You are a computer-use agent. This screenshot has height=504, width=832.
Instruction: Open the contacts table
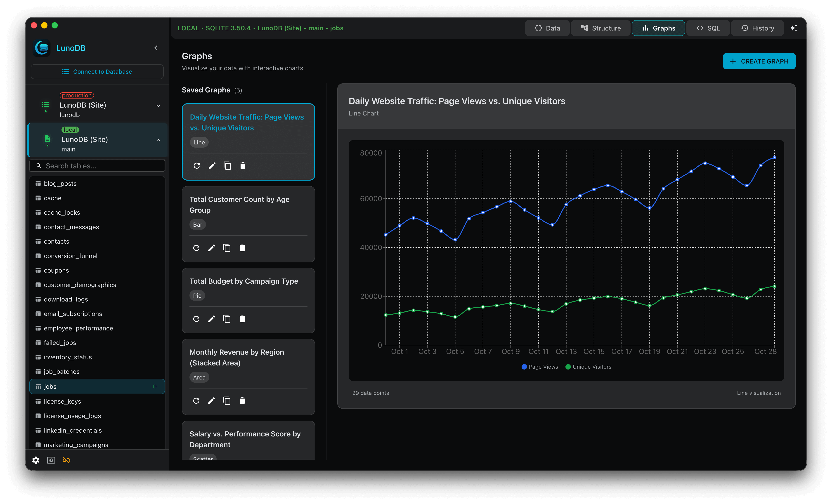(97, 241)
